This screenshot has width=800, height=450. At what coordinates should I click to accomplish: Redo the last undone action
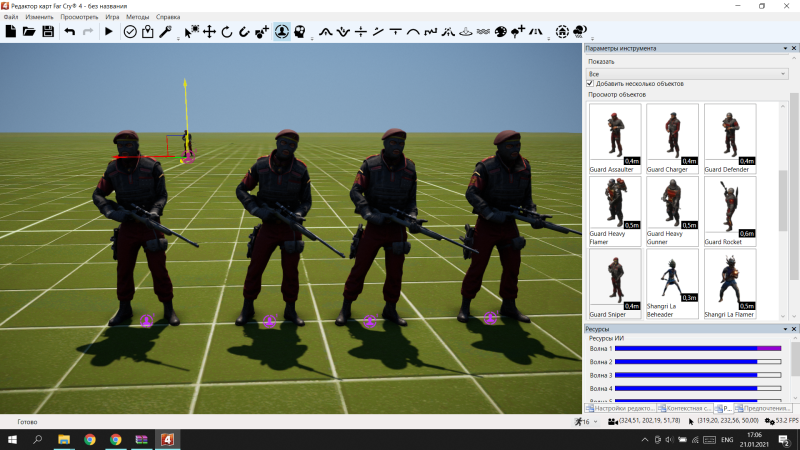pos(88,32)
